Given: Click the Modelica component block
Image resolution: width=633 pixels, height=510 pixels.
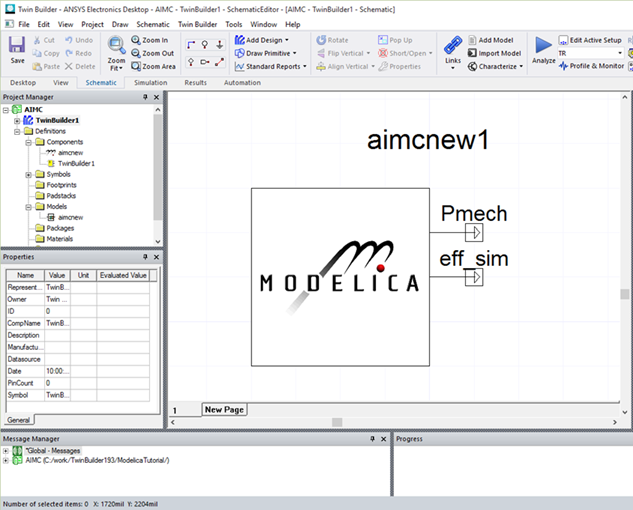Looking at the screenshot, I should [x=340, y=277].
